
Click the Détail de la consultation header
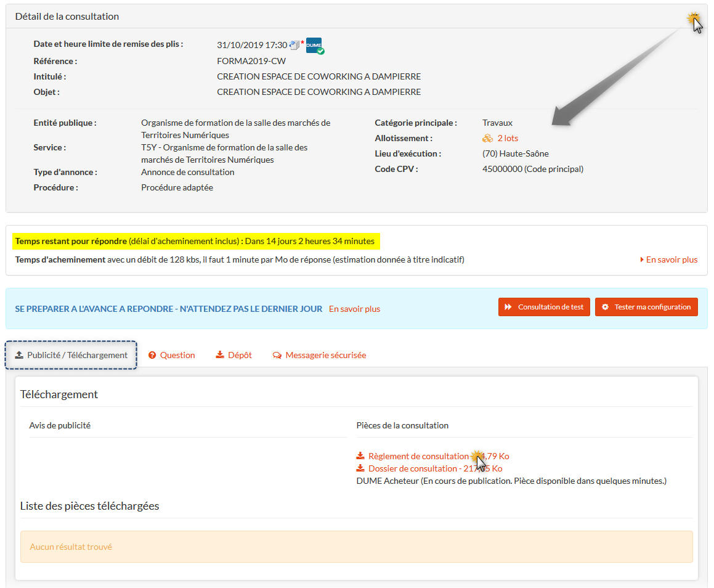67,17
